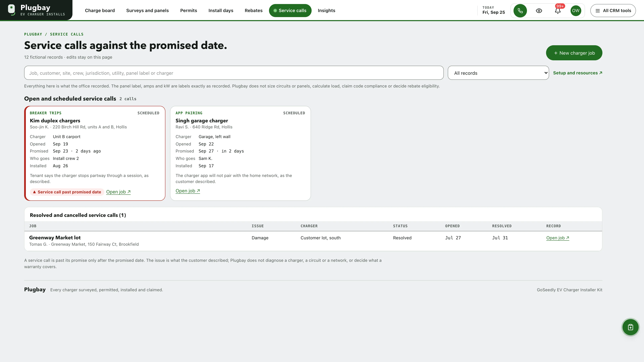
Task: Click the SERVICE CALLS breadcrumb
Action: pyautogui.click(x=67, y=34)
